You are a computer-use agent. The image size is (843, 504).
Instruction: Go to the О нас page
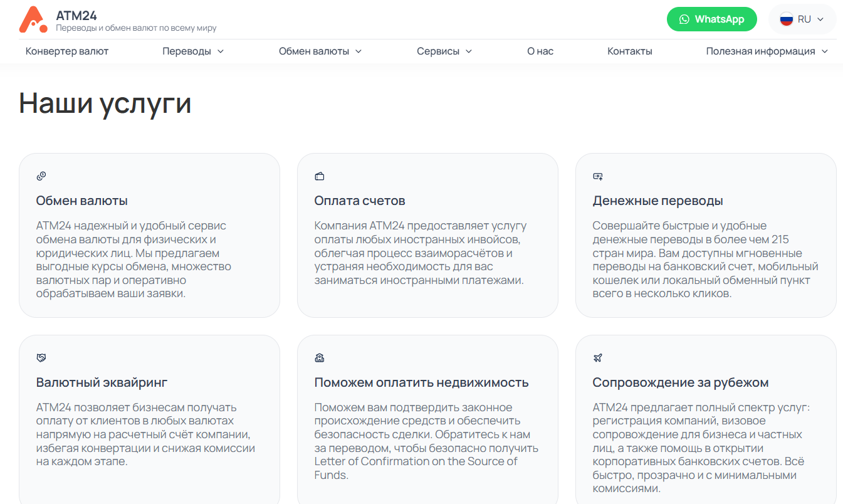(540, 51)
